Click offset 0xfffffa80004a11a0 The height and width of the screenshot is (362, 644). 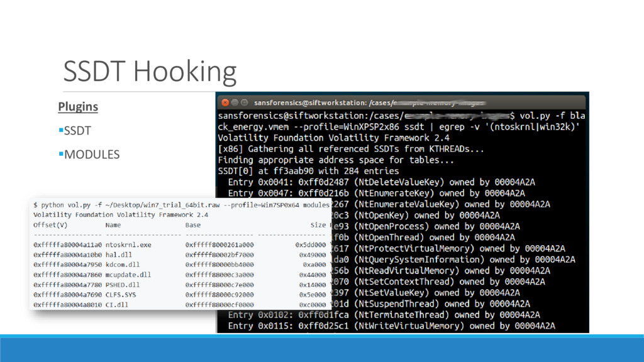pyautogui.click(x=67, y=245)
